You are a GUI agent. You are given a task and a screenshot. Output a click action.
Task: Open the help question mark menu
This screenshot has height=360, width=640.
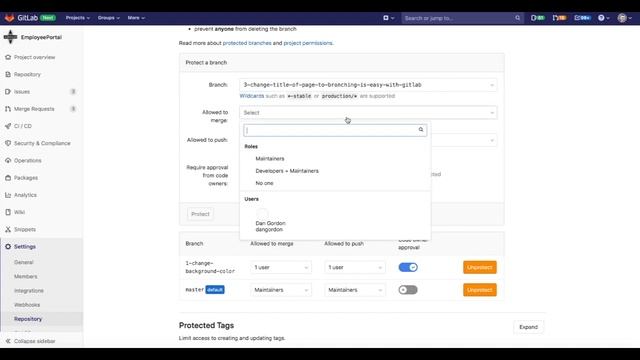pos(604,18)
